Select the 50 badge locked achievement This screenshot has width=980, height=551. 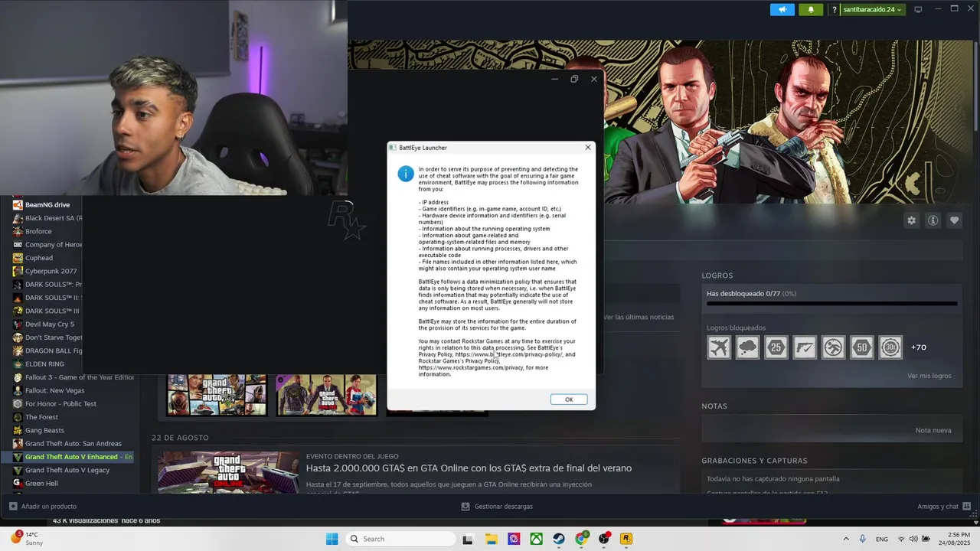[x=862, y=347]
